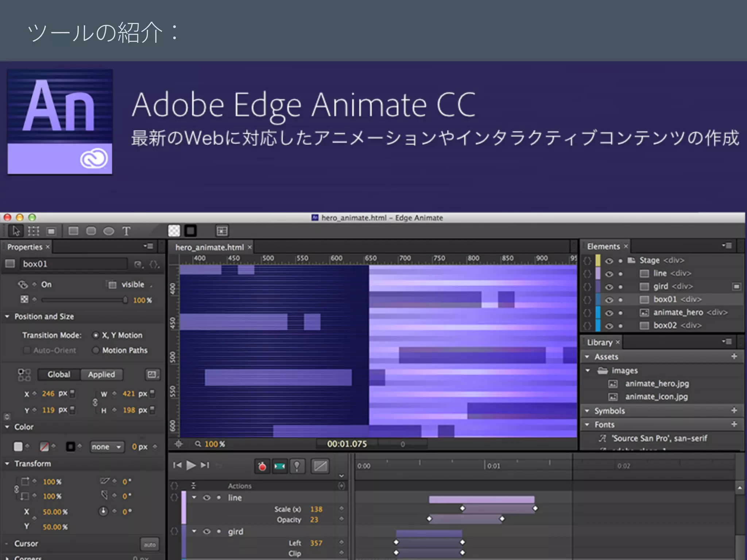Click the center stage icon below canvas
The height and width of the screenshot is (560, 747).
[x=178, y=444]
